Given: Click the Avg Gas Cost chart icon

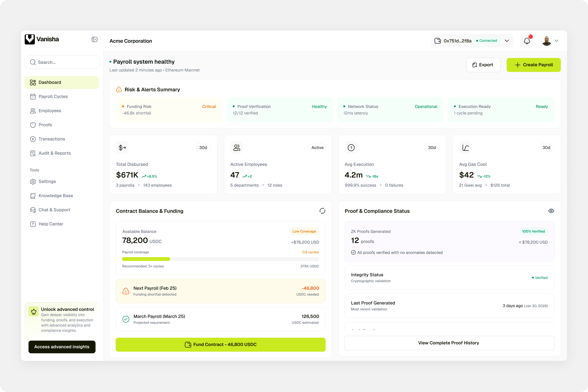Looking at the screenshot, I should pos(465,147).
